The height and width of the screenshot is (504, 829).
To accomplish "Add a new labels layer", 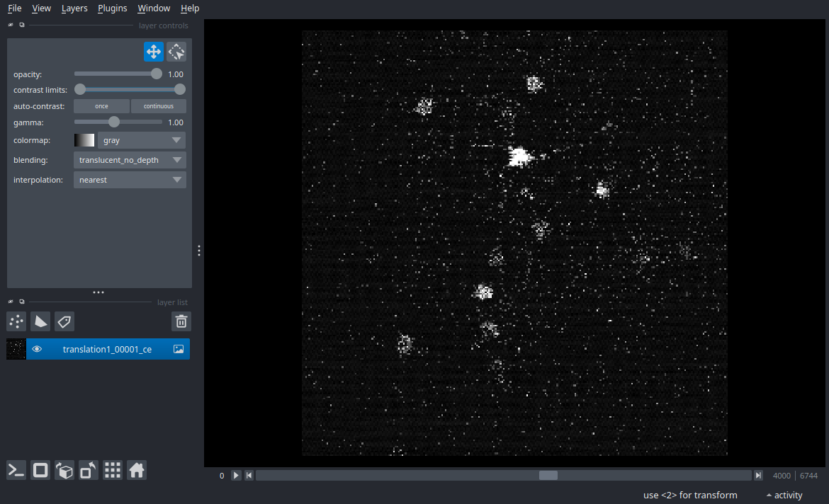I will point(64,321).
